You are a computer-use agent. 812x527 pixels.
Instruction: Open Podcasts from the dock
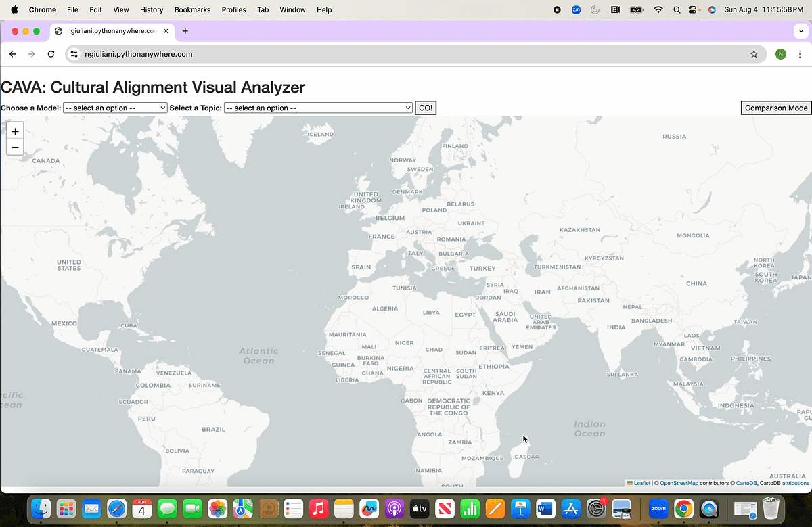[x=394, y=508]
